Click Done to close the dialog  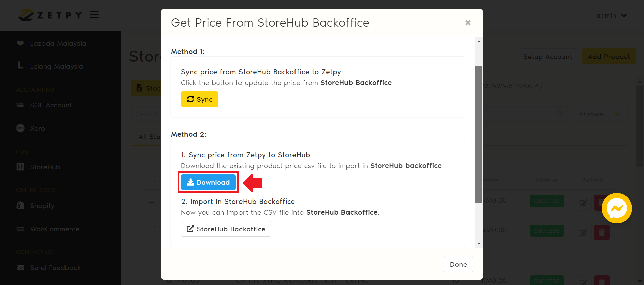pos(458,264)
